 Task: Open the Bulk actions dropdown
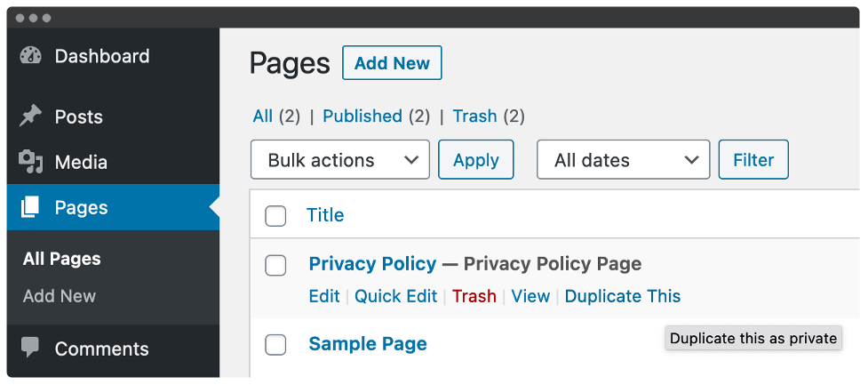coord(340,159)
